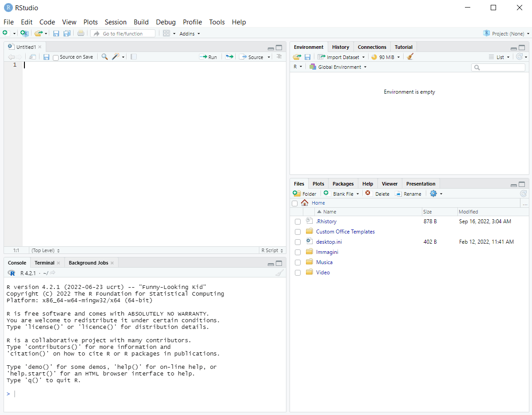The image size is (532, 415).
Task: Click the Rename button in Files
Action: click(x=408, y=194)
